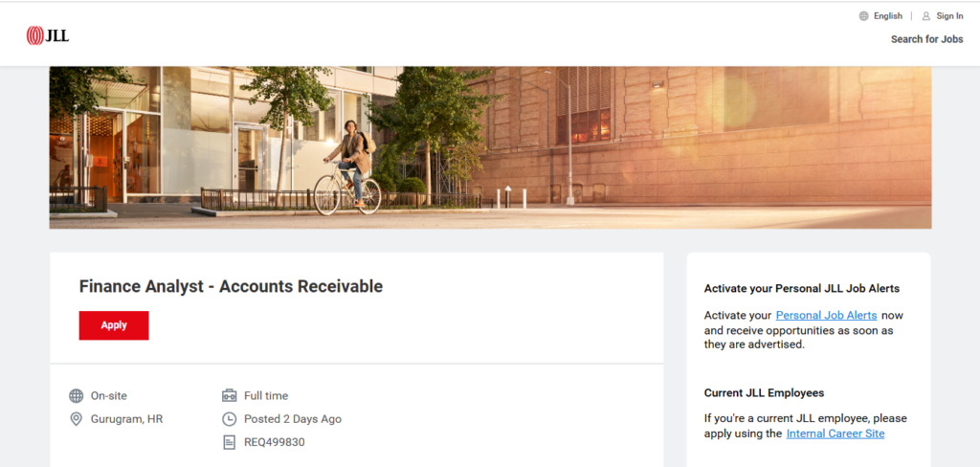Click the person icon beside Sign In

click(926, 16)
